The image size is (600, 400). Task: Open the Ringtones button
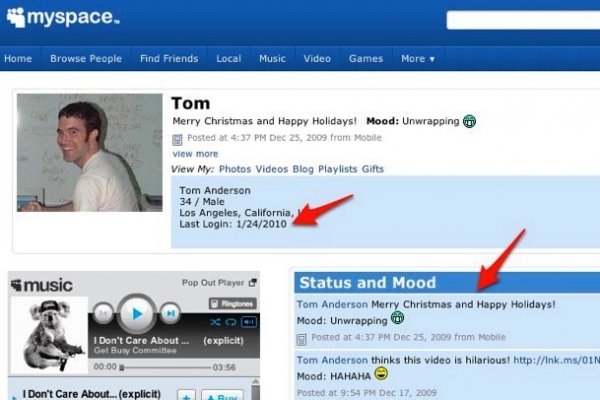(x=233, y=304)
